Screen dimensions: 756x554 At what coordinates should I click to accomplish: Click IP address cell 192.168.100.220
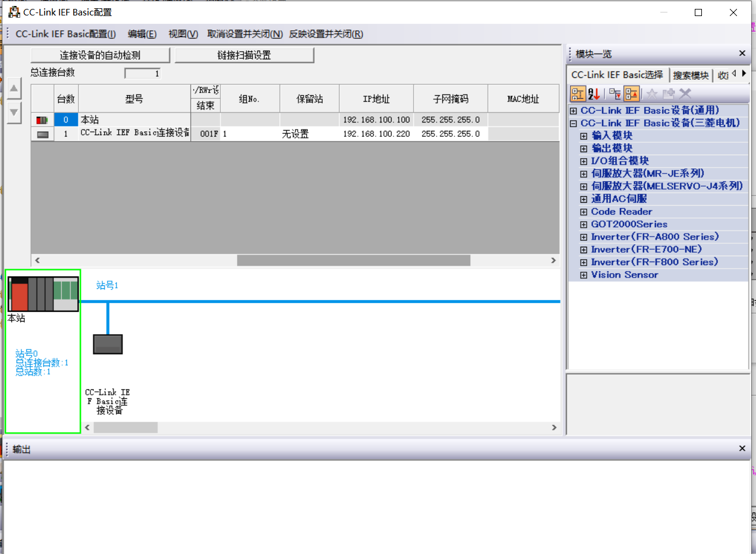pyautogui.click(x=376, y=134)
